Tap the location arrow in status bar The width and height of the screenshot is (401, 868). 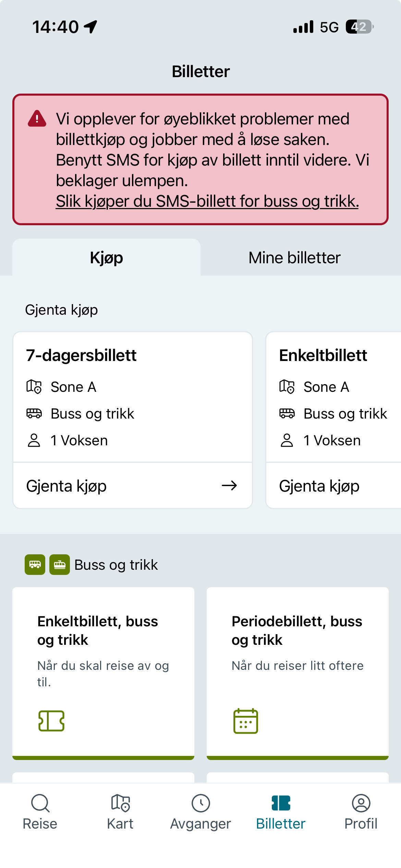pos(91,27)
